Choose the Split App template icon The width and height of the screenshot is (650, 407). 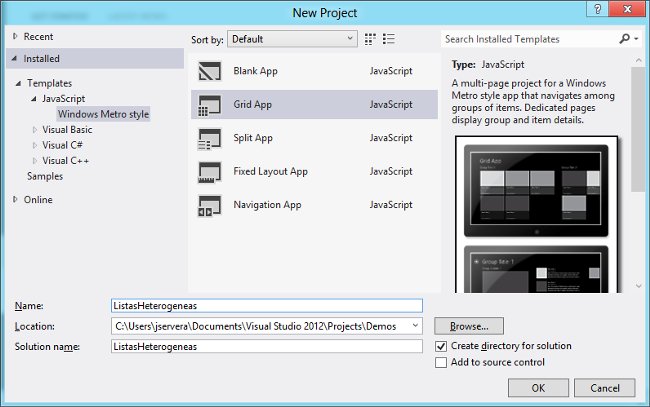click(x=209, y=138)
